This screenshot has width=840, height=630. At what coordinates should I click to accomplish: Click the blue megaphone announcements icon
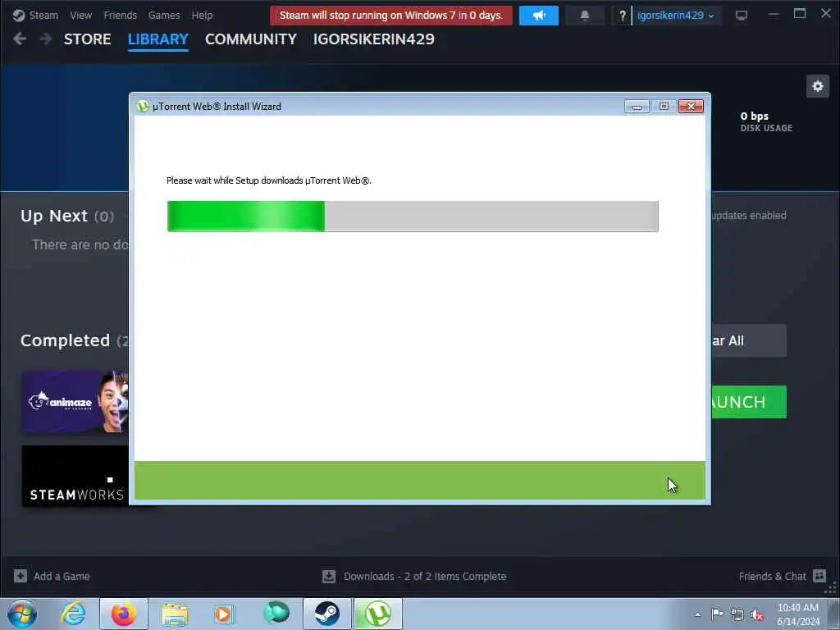tap(538, 16)
